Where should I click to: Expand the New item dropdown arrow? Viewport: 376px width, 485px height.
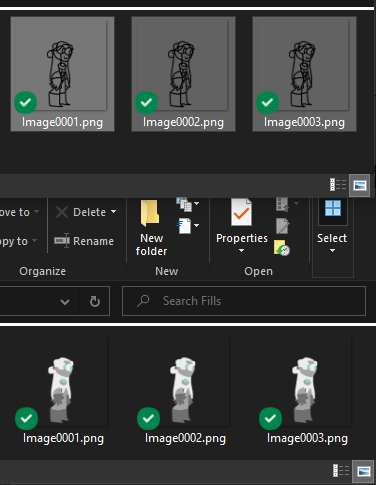coord(197,203)
